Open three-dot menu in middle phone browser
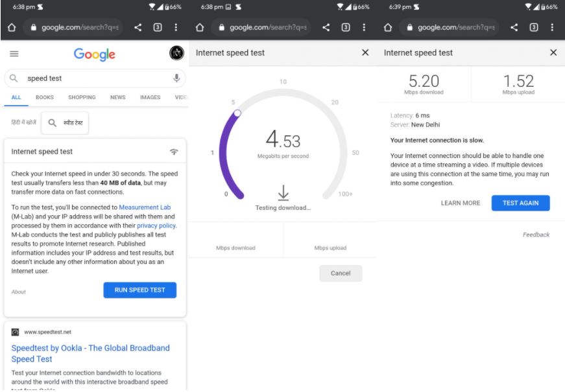Screen dimensions: 565x392 pyautogui.click(x=364, y=27)
